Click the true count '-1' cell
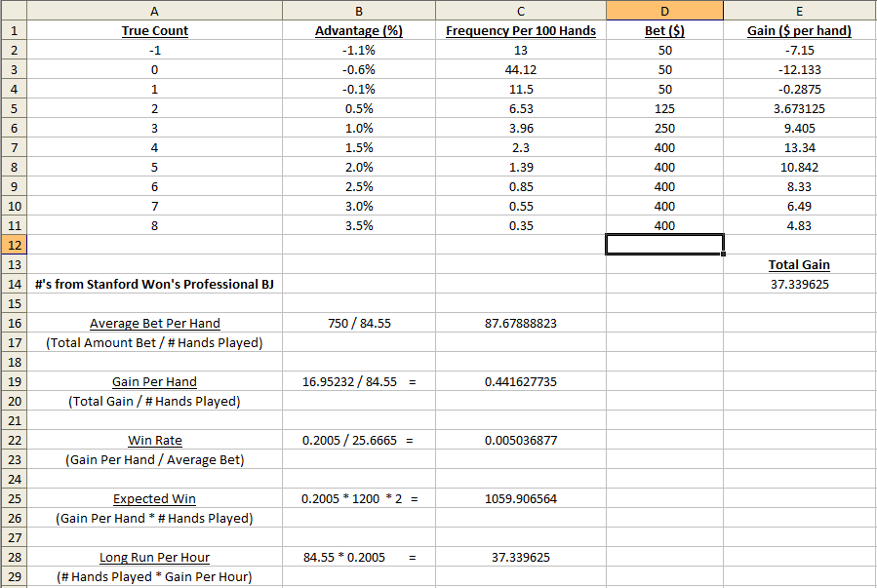Screen dimensions: 877x588 (x=154, y=51)
